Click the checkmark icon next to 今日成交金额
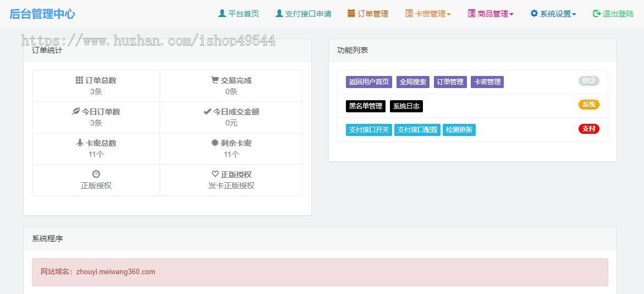Screen dimensions: 644x294 (207, 111)
